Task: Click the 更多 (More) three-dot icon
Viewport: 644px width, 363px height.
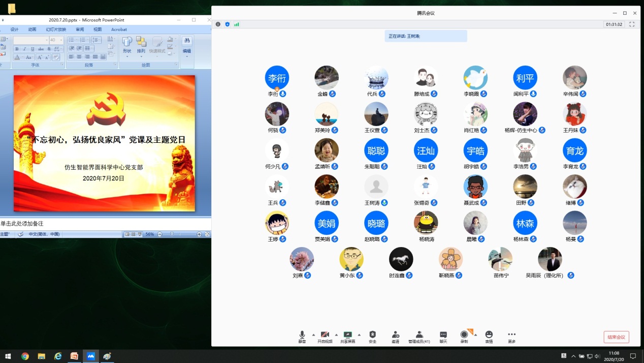Action: click(511, 335)
